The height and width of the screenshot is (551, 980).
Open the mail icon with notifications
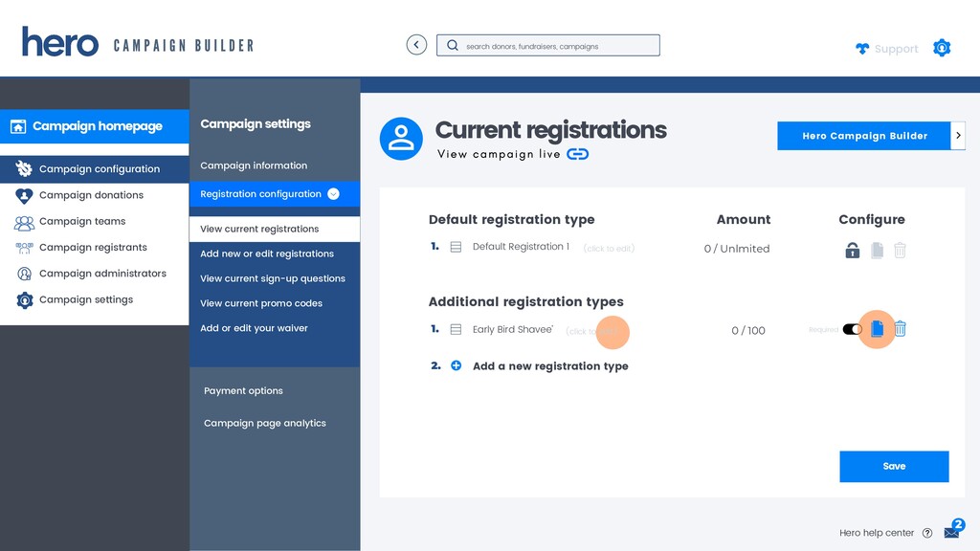954,529
